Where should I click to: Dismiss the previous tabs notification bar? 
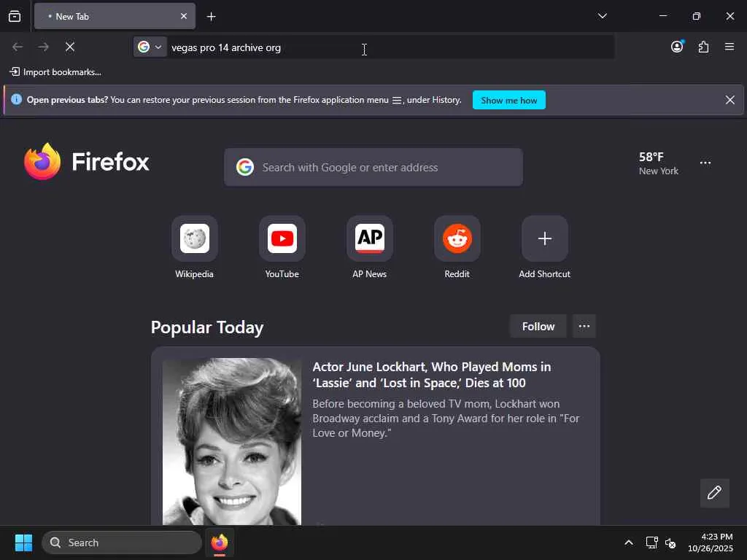729,100
